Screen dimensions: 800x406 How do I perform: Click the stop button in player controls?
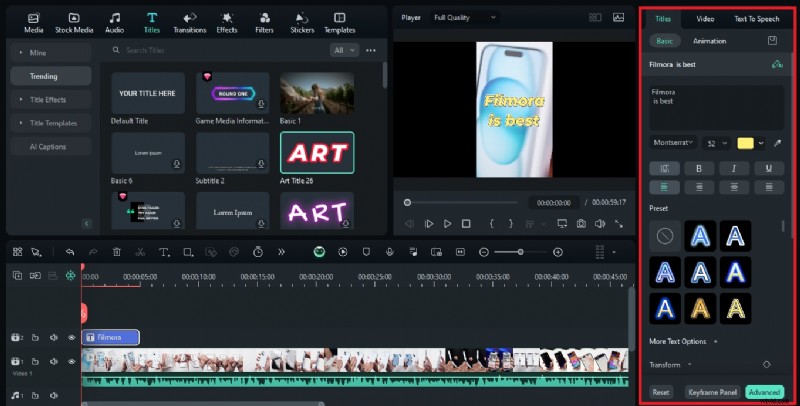coord(466,223)
